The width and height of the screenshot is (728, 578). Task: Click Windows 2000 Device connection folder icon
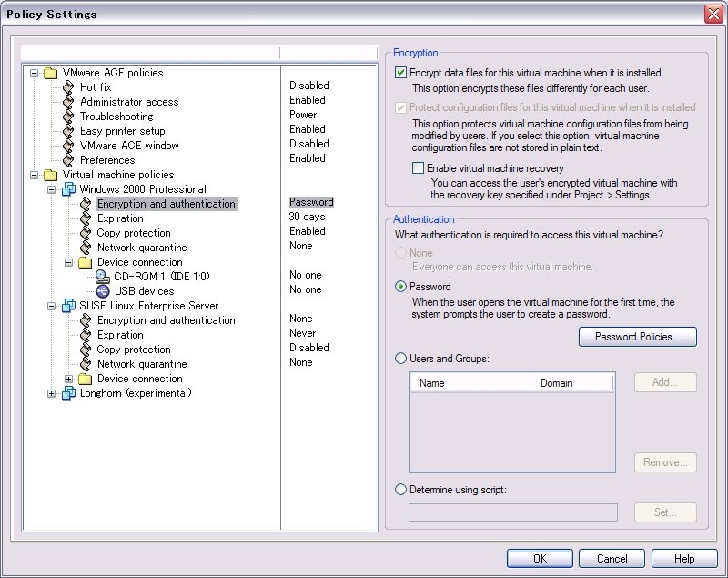[85, 262]
